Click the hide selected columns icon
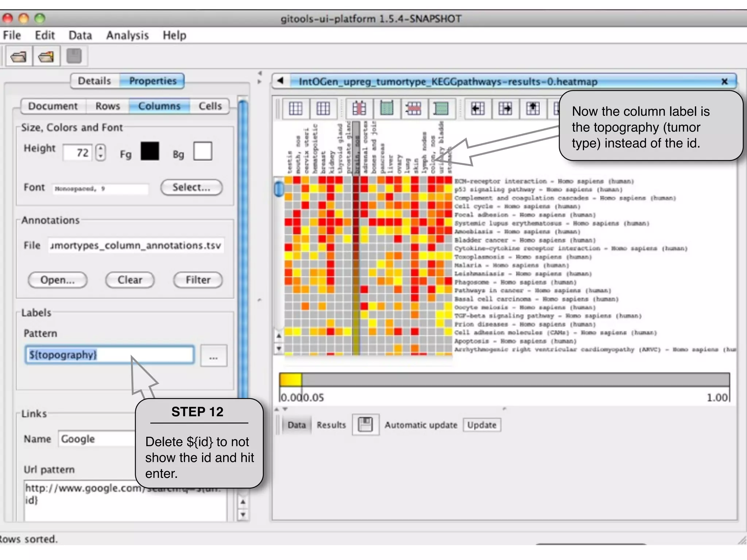This screenshot has width=747, height=560. tap(359, 108)
